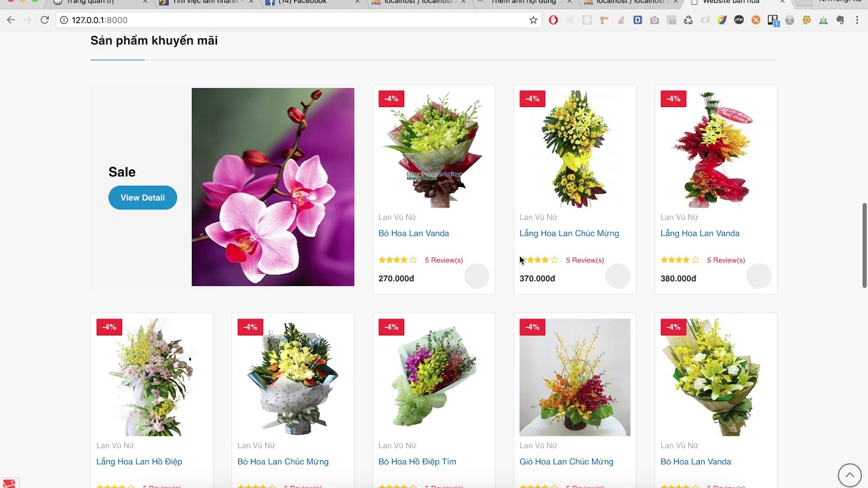Add Lẵng Hoa Lan Chúc Mừng 370.000đ to cart

pyautogui.click(x=618, y=276)
